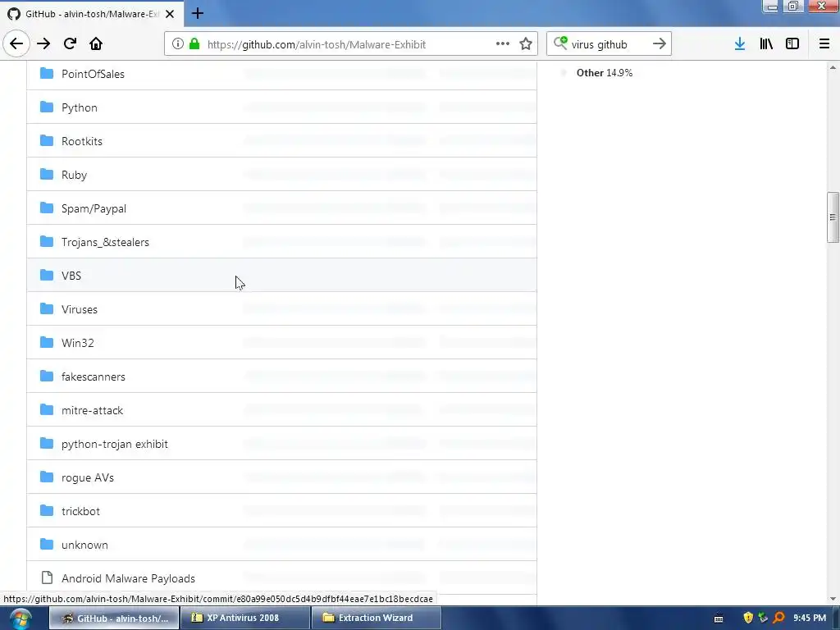The image size is (840, 630).
Task: Click the orange magnifier tray icon
Action: 779,619
